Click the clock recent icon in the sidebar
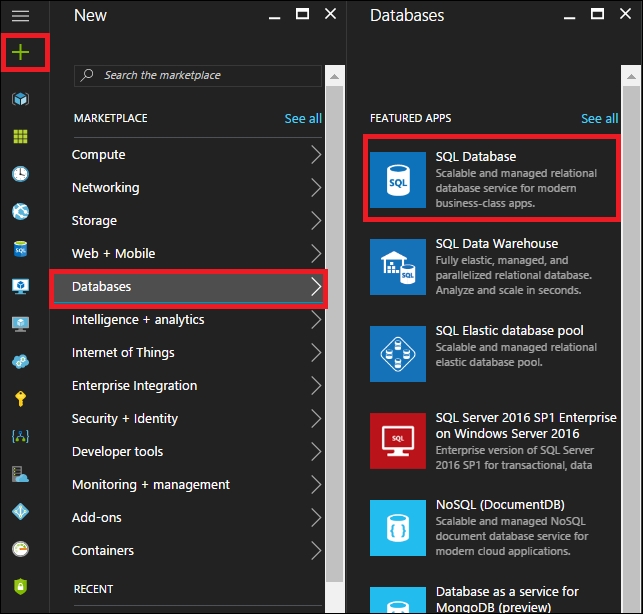The height and width of the screenshot is (614, 643). (x=20, y=174)
